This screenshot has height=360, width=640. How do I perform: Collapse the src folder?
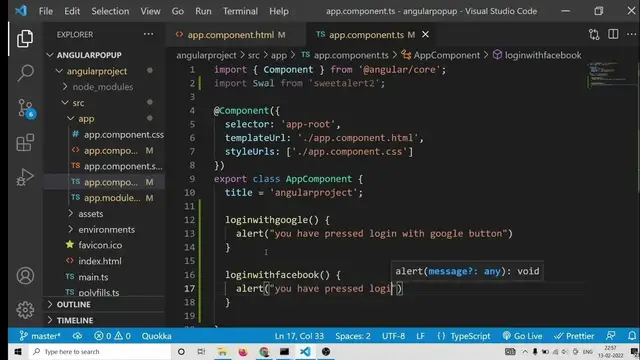[x=78, y=103]
